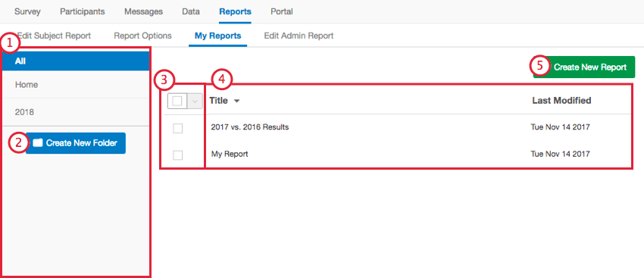Open the Edit Subject Report sub-tab
Screen dimensions: 644x278
(54, 36)
